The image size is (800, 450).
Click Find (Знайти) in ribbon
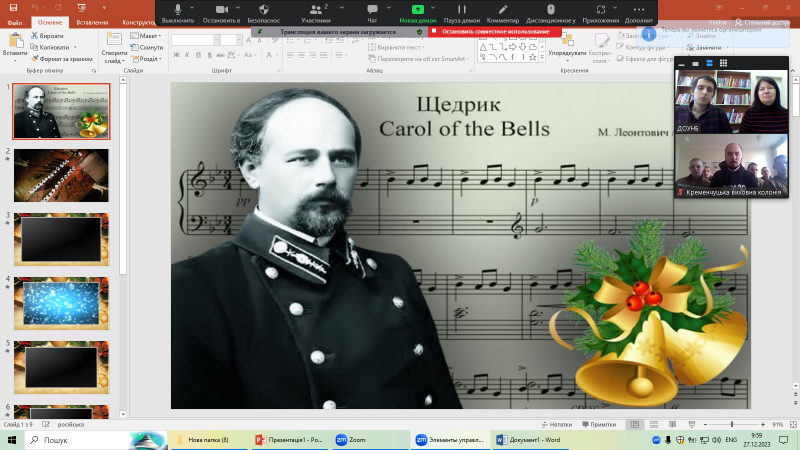(x=702, y=36)
